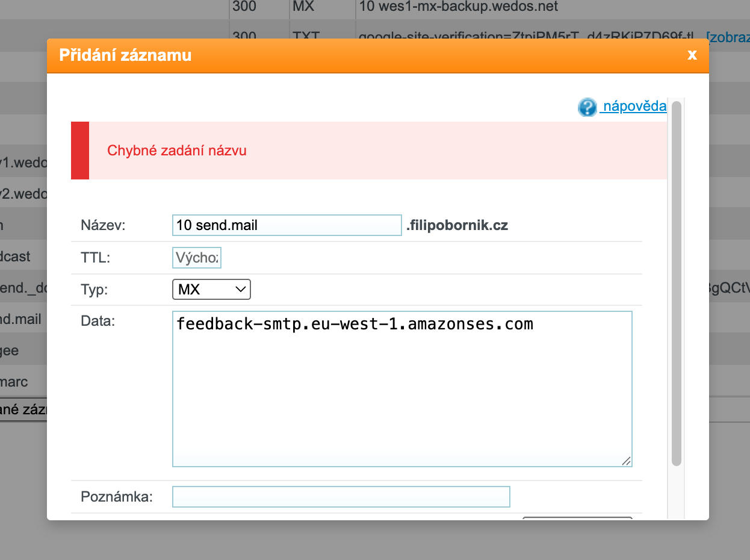The image size is (750, 560).
Task: Click the Data label
Action: click(97, 321)
